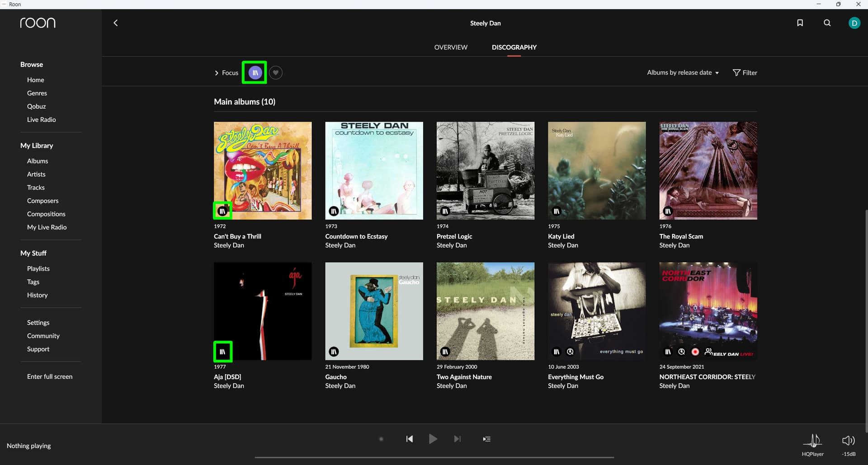Skip to the next track
The image size is (868, 465).
click(x=457, y=439)
